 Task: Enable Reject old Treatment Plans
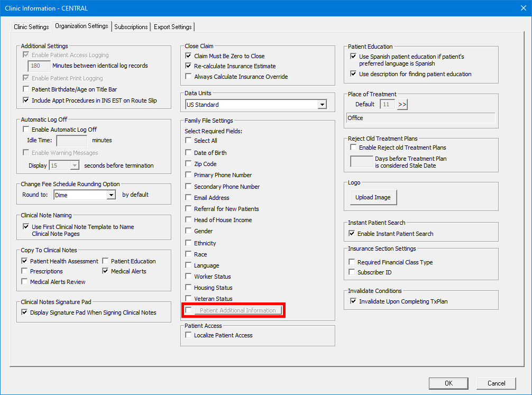point(353,148)
